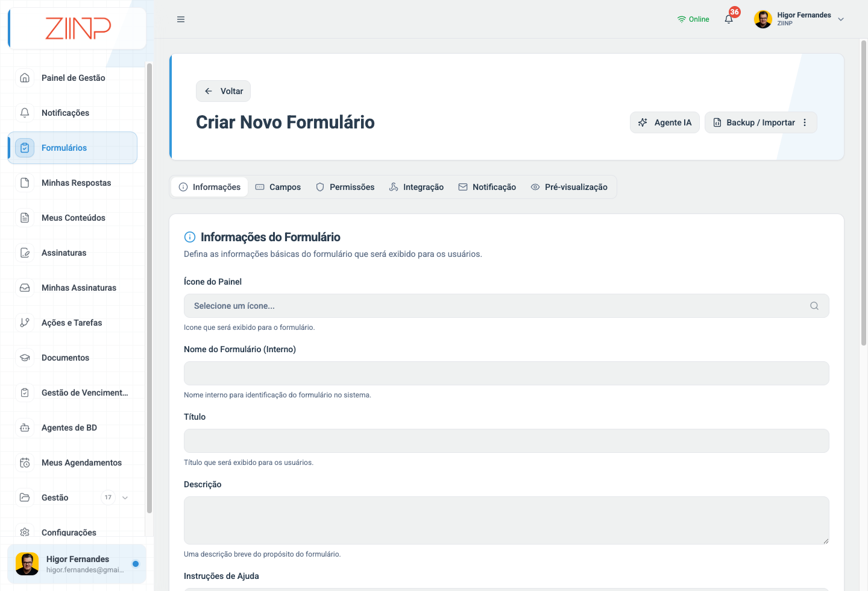The image size is (868, 591).
Task: Click the Descrição text area
Action: tap(506, 520)
